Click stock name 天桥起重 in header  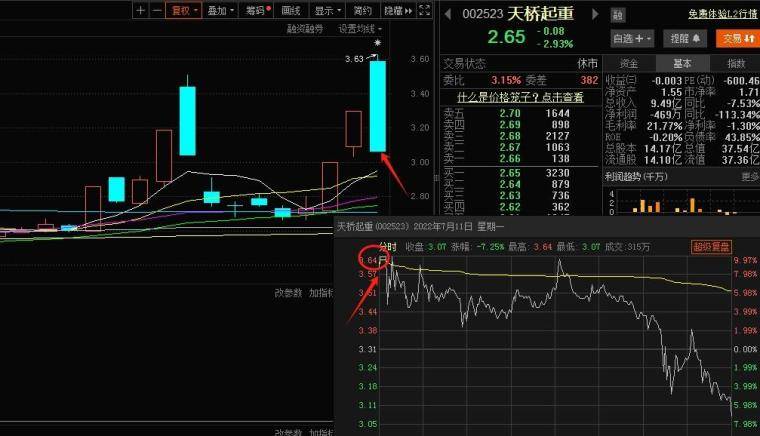[540, 14]
